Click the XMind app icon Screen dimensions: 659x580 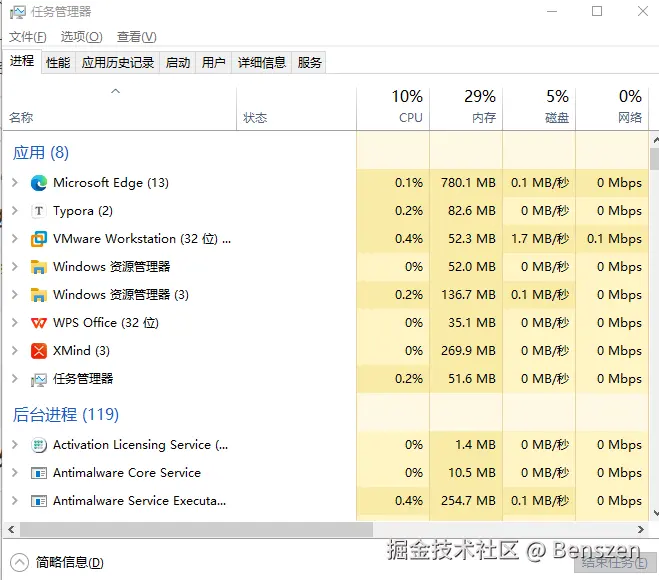(39, 351)
